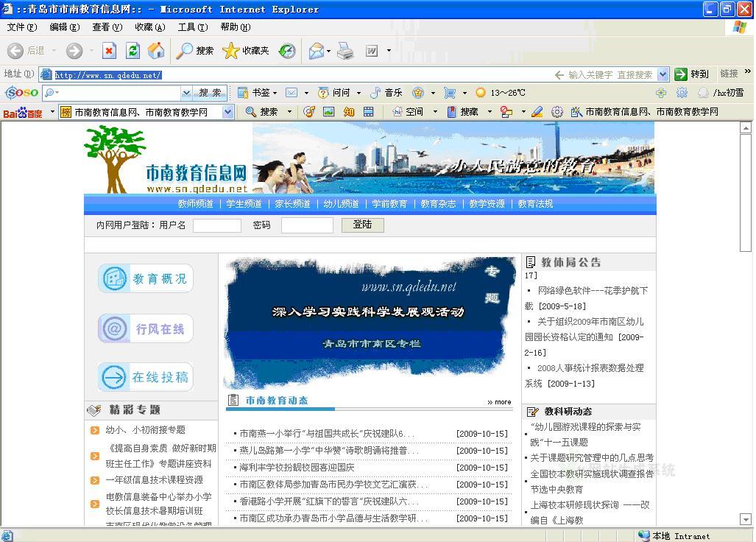This screenshot has width=756, height=542.
Task: Click the 转到 Go button
Action: (692, 74)
